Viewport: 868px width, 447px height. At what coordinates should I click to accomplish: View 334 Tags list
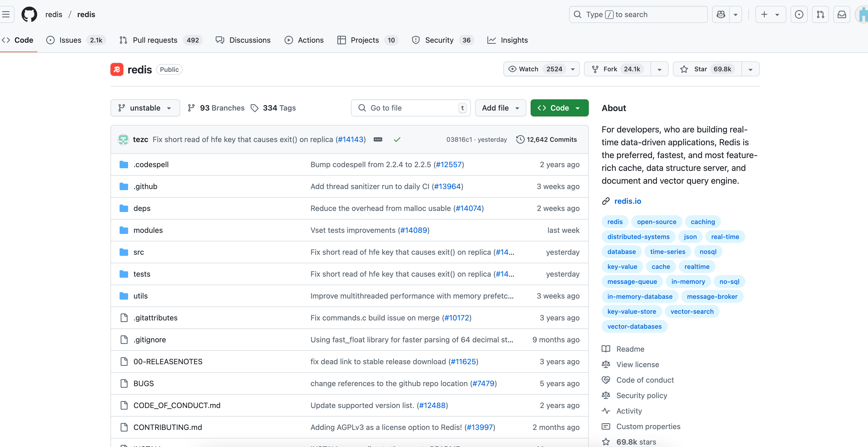click(x=273, y=108)
